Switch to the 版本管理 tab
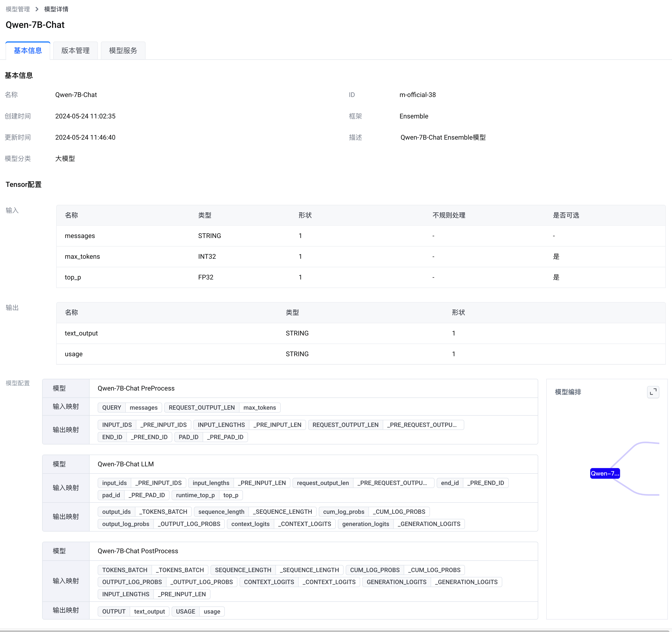The height and width of the screenshot is (632, 672). click(75, 50)
